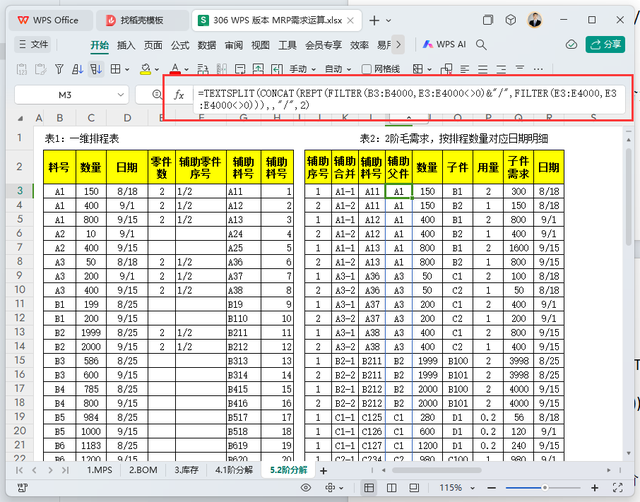This screenshot has width=640, height=502.
Task: Go to the WPS Office home tab
Action: pyautogui.click(x=49, y=20)
